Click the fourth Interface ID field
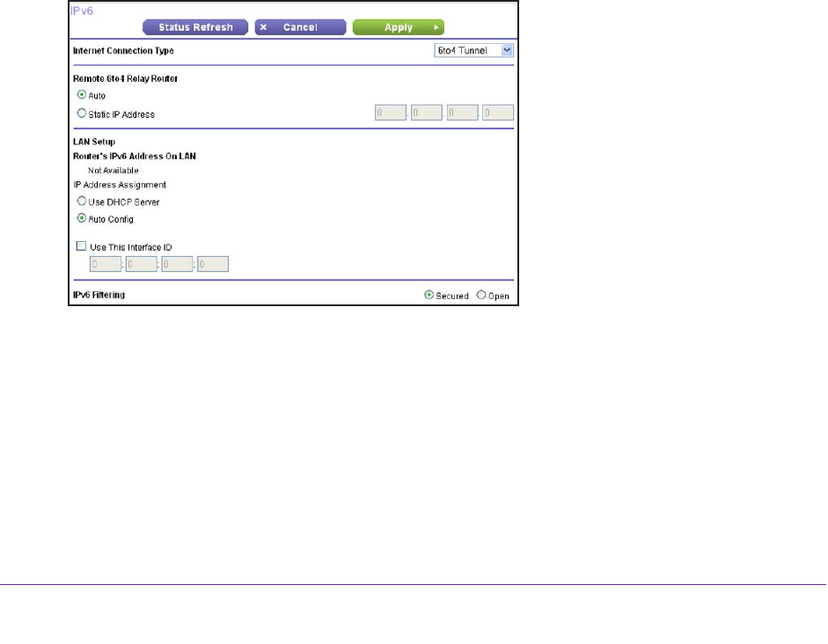Viewport: 828px width, 644px height. [x=213, y=264]
